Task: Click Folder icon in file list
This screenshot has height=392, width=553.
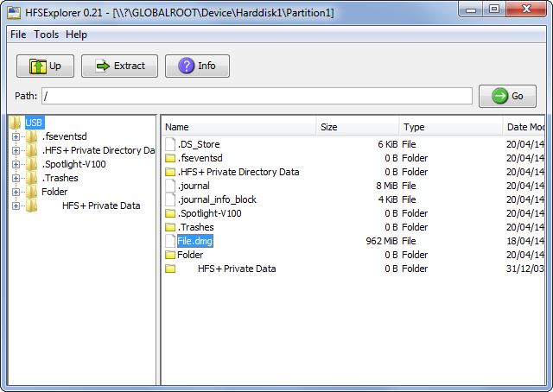Action: tap(170, 255)
